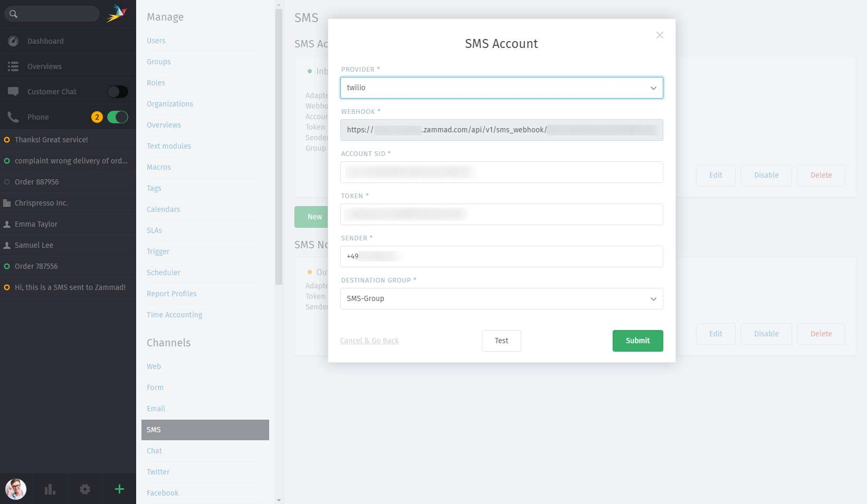867x504 pixels.
Task: Click the Test button
Action: click(501, 341)
